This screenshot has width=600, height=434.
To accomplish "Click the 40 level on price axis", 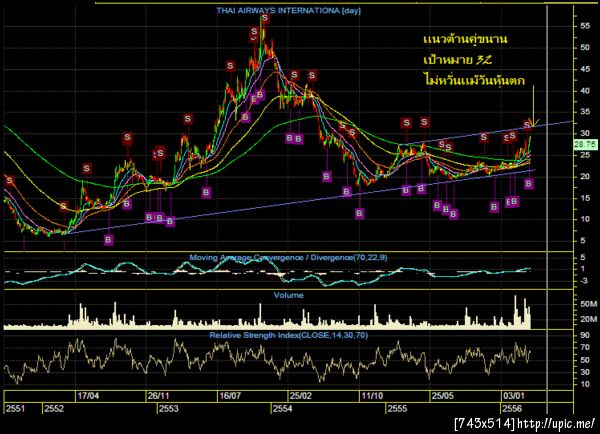I will click(585, 91).
